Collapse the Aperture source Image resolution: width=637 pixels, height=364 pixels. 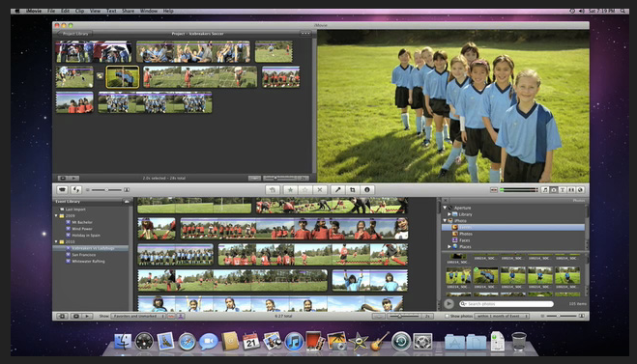tap(445, 208)
